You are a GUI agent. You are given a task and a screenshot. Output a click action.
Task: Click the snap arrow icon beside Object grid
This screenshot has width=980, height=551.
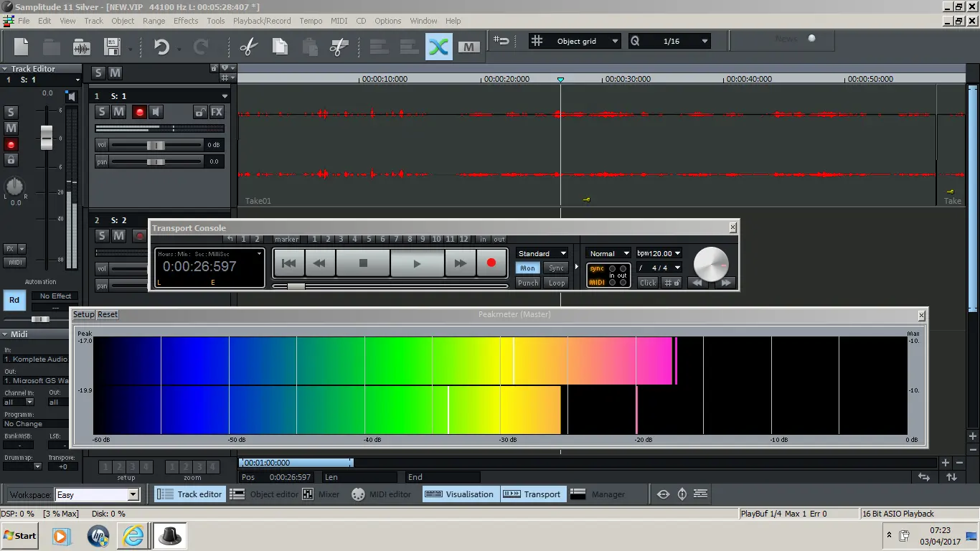coord(502,41)
